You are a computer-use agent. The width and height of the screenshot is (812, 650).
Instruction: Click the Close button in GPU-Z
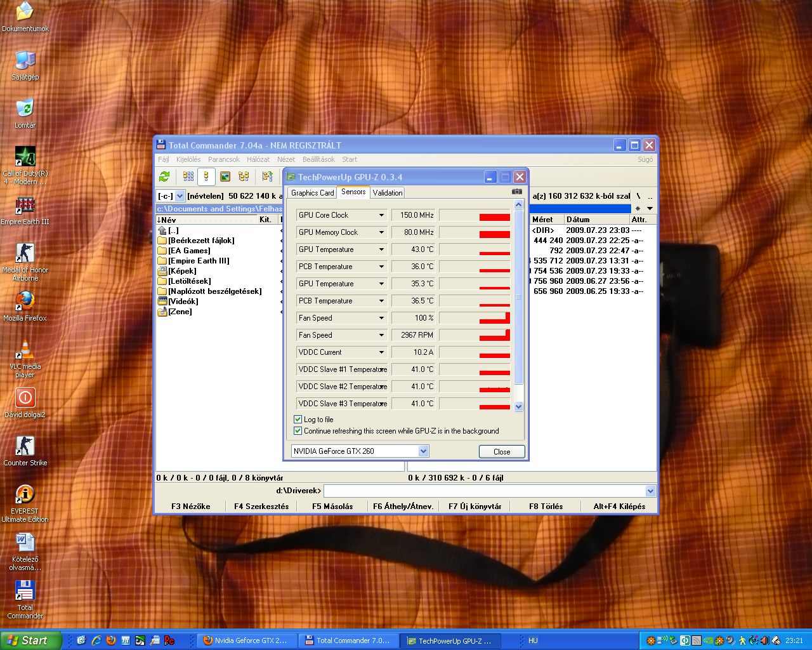tap(502, 451)
